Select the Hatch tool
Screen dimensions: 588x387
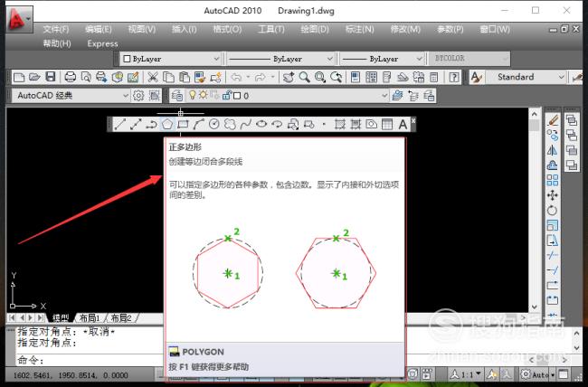click(x=340, y=124)
